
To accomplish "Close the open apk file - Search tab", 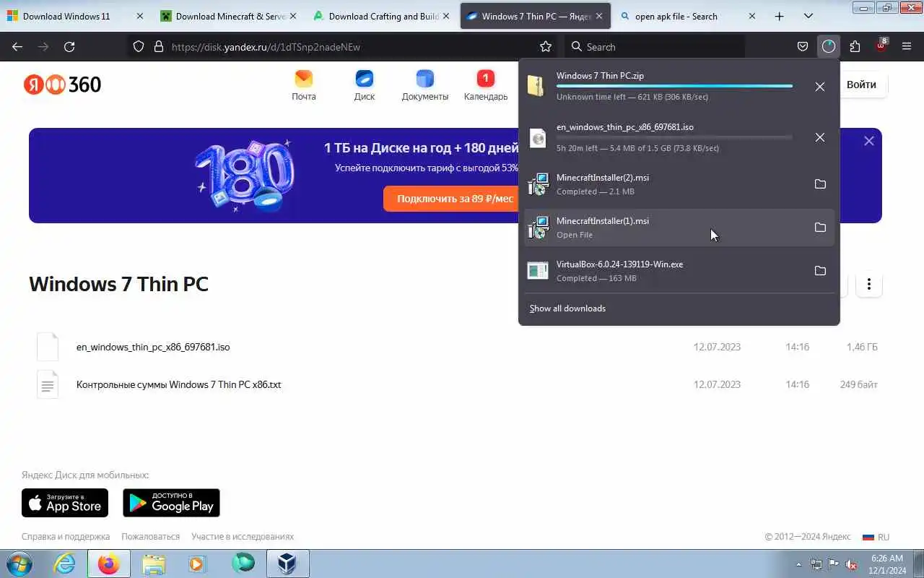I will [751, 16].
